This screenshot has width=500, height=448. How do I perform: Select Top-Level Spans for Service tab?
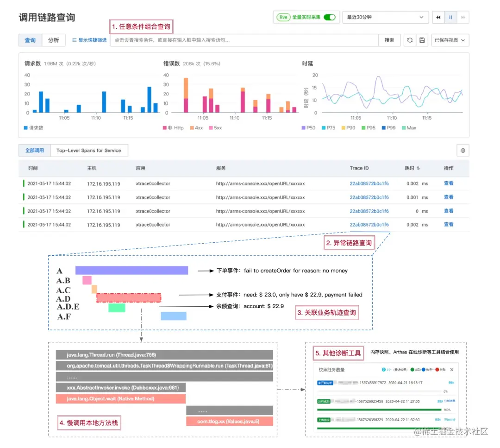coord(89,150)
